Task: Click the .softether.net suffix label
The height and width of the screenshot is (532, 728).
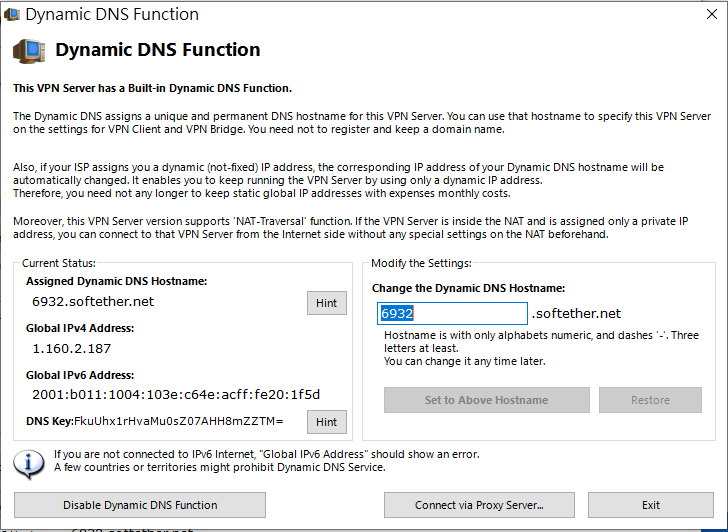Action: pyautogui.click(x=576, y=314)
